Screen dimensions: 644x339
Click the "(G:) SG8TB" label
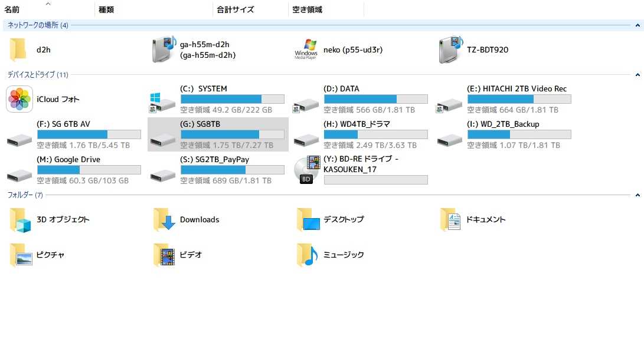(x=200, y=124)
